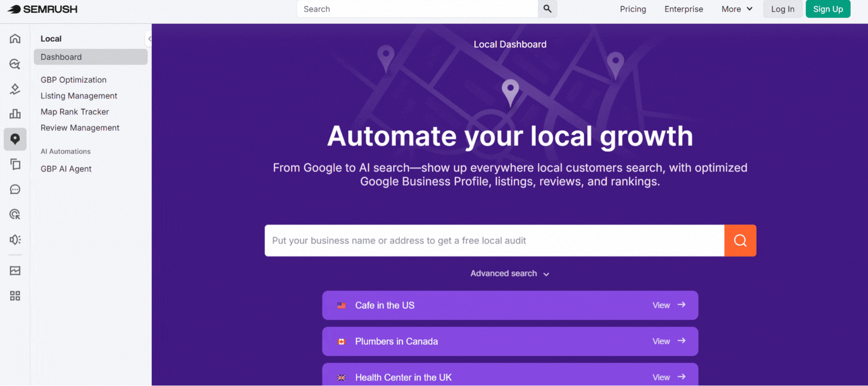This screenshot has height=386, width=868.
Task: Open Listing Management
Action: pos(79,96)
